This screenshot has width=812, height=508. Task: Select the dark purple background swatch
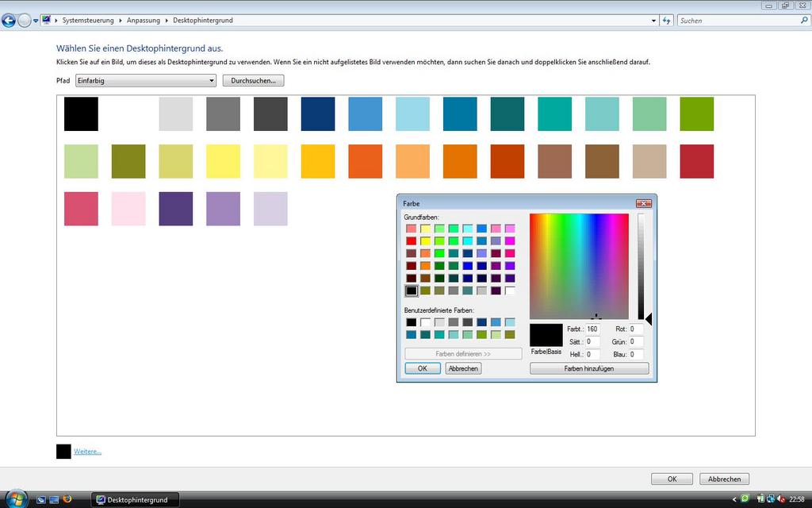click(176, 209)
